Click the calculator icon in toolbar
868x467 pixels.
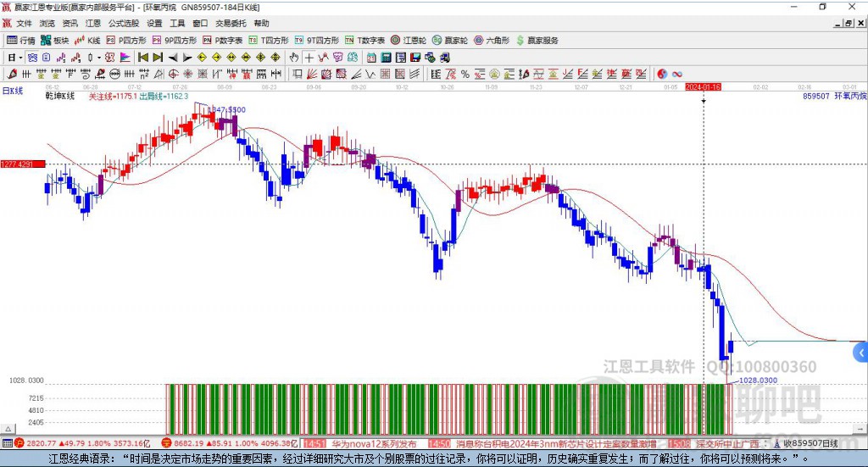(387, 58)
